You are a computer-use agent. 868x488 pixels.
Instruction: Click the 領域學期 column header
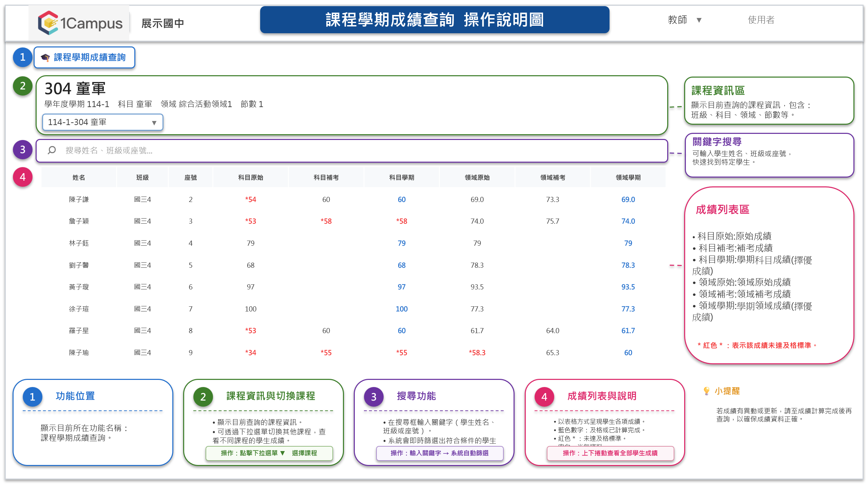[628, 177]
